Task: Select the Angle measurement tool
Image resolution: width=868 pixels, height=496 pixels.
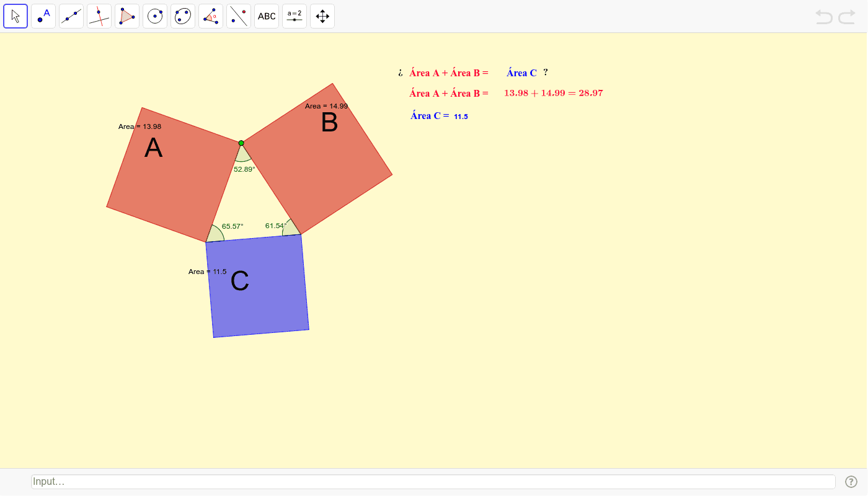Action: (x=211, y=16)
